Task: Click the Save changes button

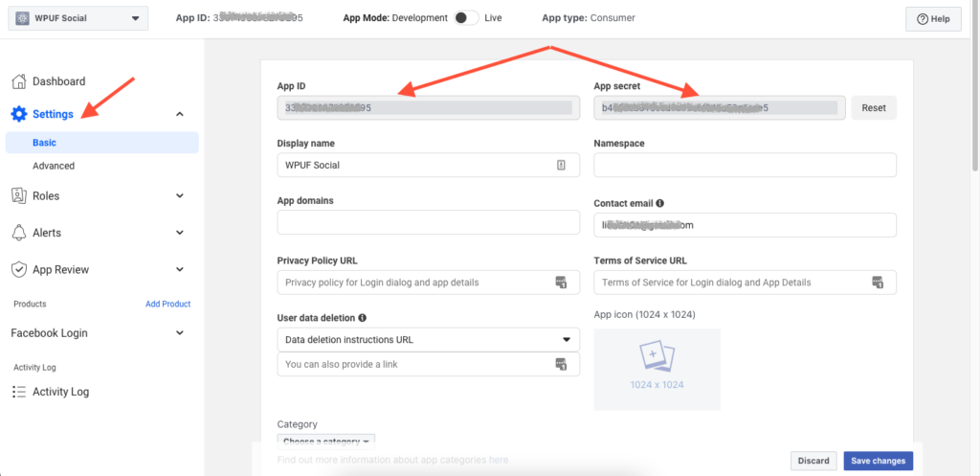Action: click(879, 461)
